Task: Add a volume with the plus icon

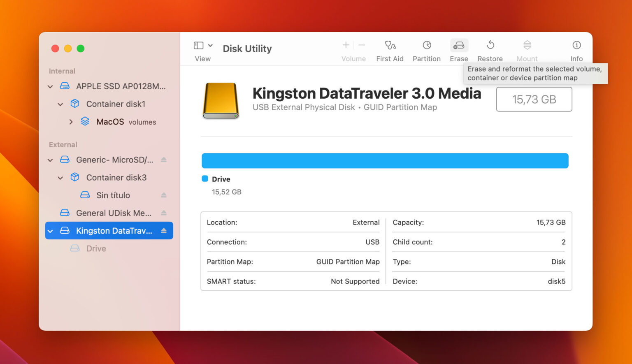Action: [346, 45]
